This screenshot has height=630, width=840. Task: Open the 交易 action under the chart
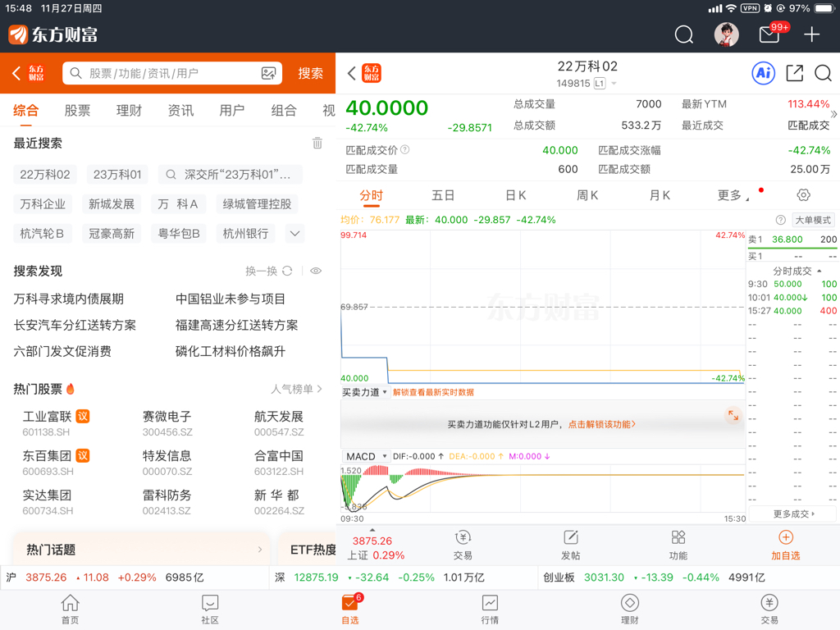click(463, 546)
